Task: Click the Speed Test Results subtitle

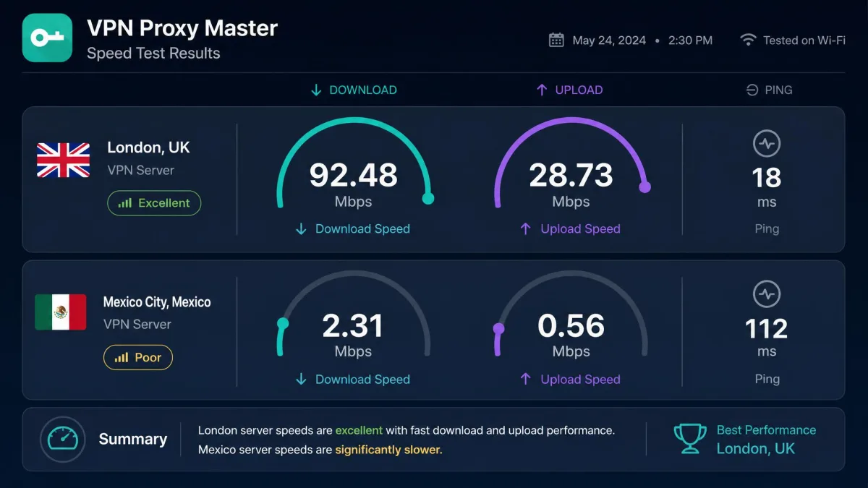Action: (153, 53)
